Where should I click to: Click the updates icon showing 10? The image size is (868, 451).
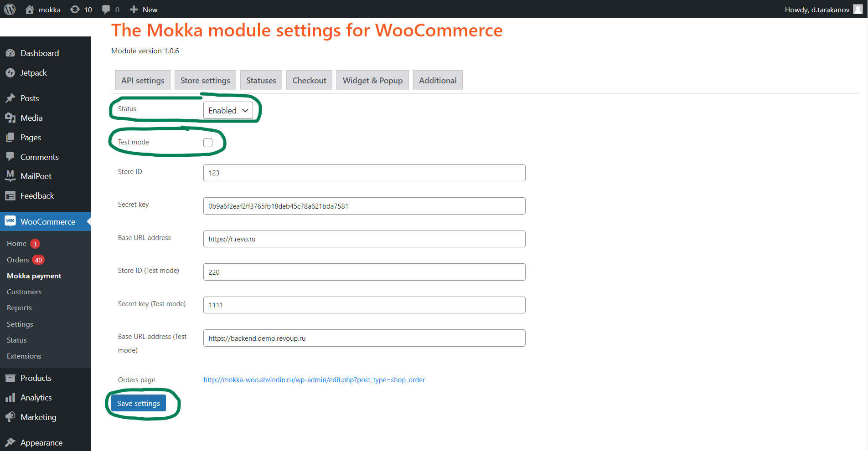point(75,10)
